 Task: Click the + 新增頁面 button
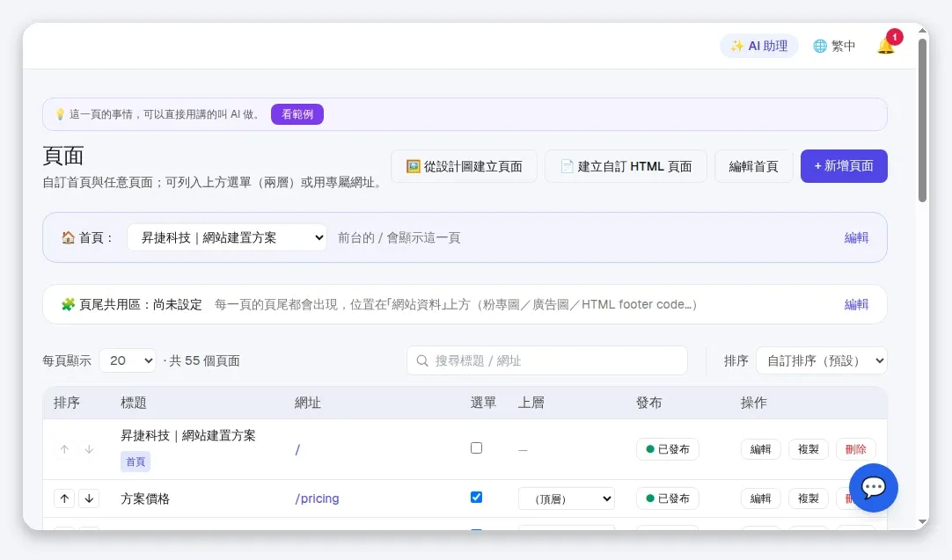[844, 166]
